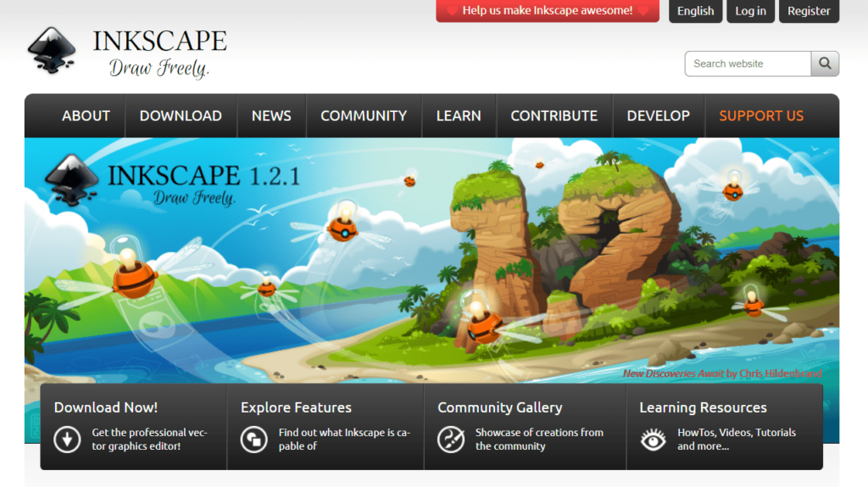This screenshot has width=868, height=487.
Task: Click the Explore Features shapes icon
Action: coord(254,439)
